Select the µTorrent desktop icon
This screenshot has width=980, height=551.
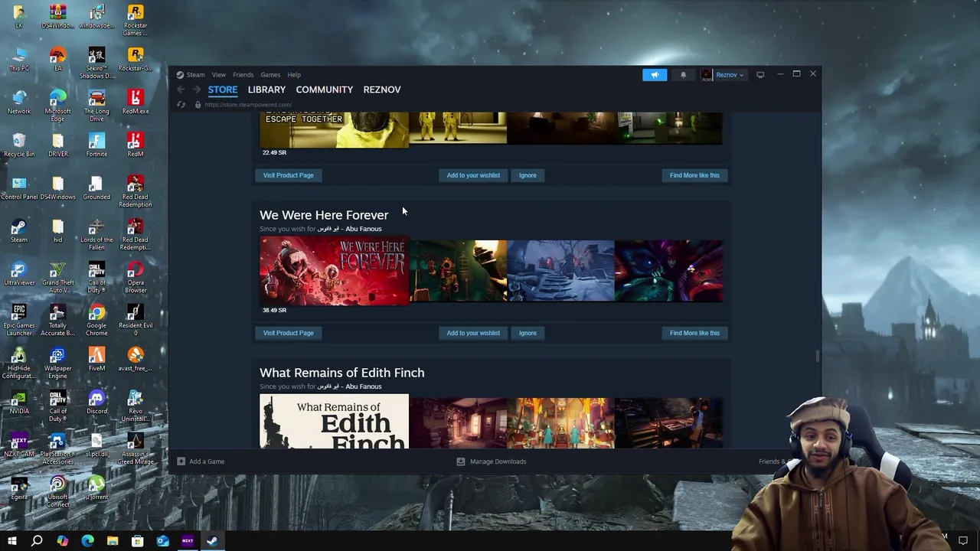tap(96, 487)
